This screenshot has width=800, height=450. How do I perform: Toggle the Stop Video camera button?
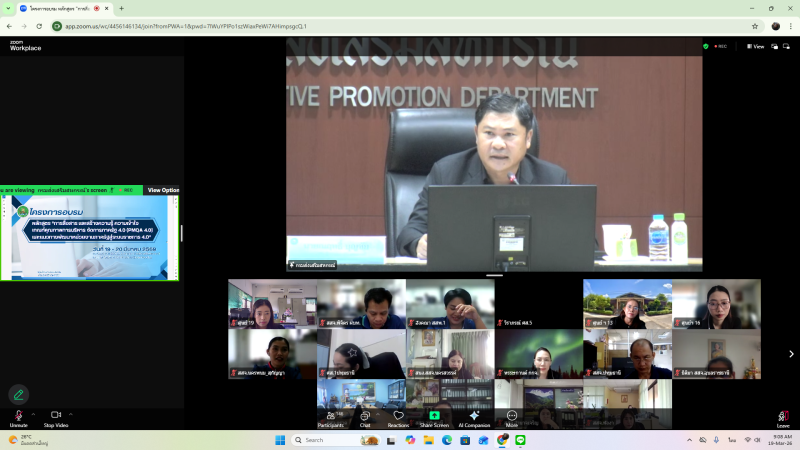[55, 416]
